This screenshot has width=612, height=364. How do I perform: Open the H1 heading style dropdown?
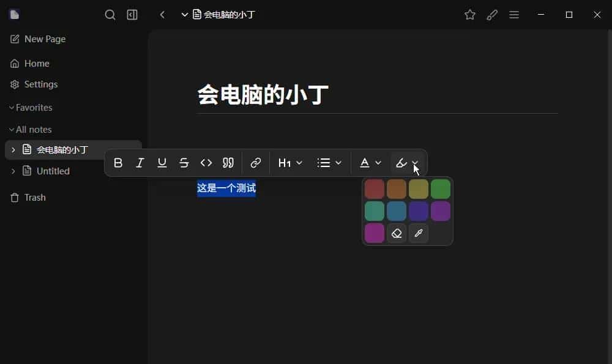(289, 163)
